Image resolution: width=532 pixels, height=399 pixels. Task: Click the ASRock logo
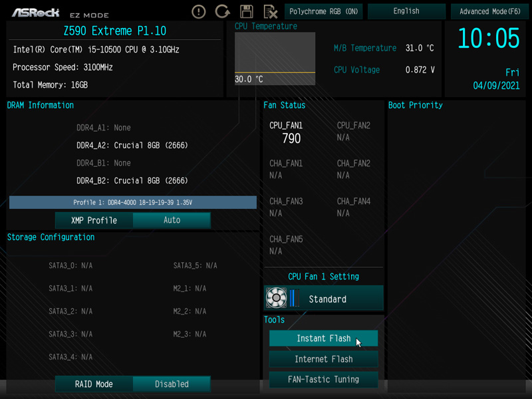tap(36, 13)
